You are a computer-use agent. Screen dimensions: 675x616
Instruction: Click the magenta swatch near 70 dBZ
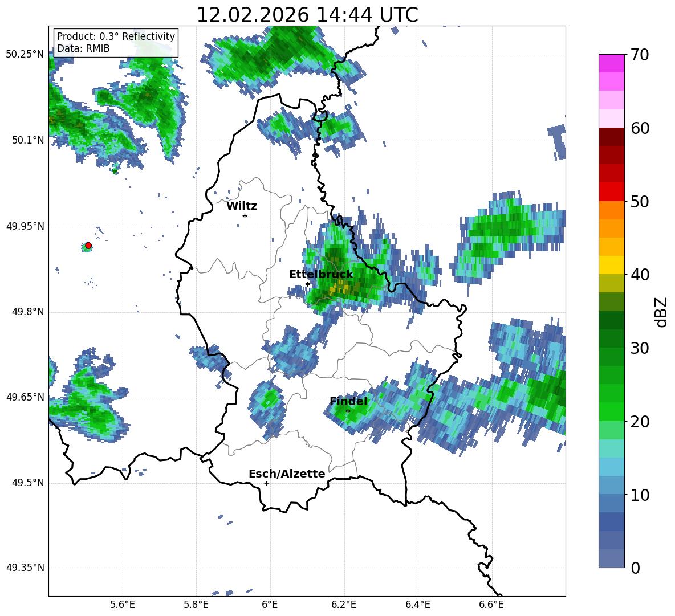pyautogui.click(x=611, y=63)
